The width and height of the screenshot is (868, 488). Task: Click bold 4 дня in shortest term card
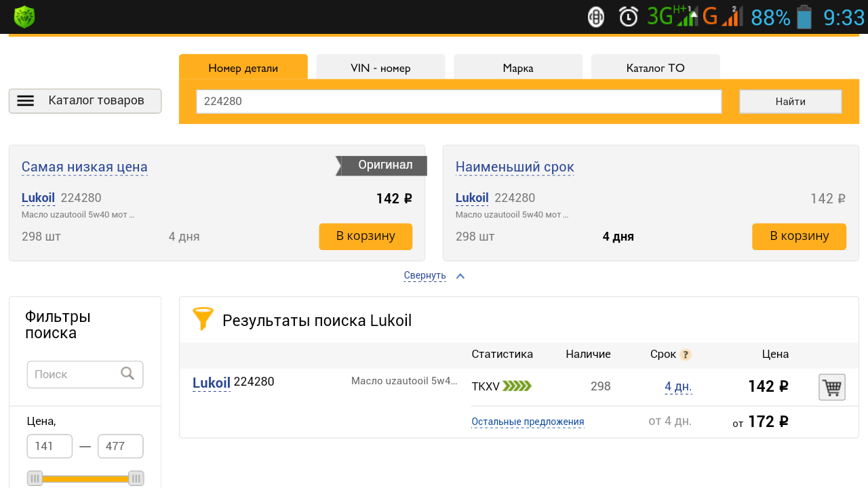pos(618,237)
